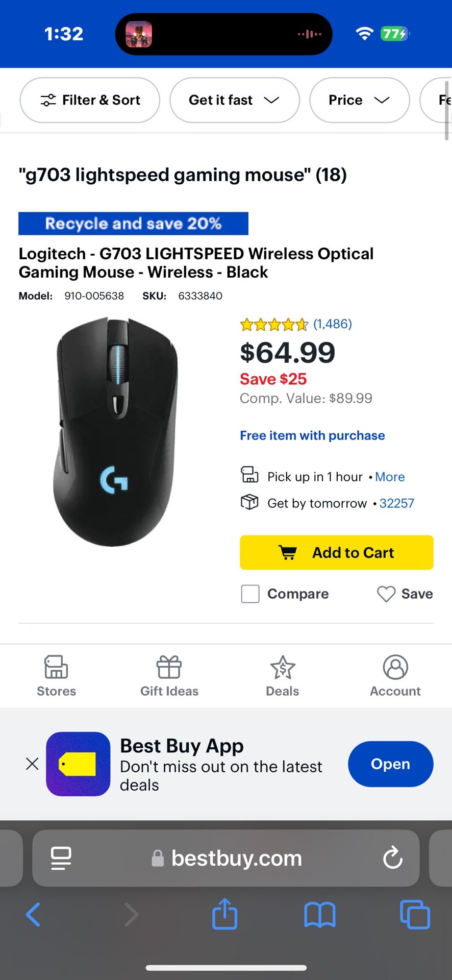Screen dimensions: 452x980
Task: Tap the bestbuy.com address bar
Action: click(236, 858)
